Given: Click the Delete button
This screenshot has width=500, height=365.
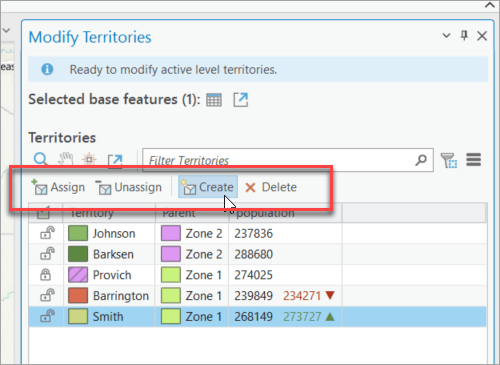Looking at the screenshot, I should [x=271, y=187].
